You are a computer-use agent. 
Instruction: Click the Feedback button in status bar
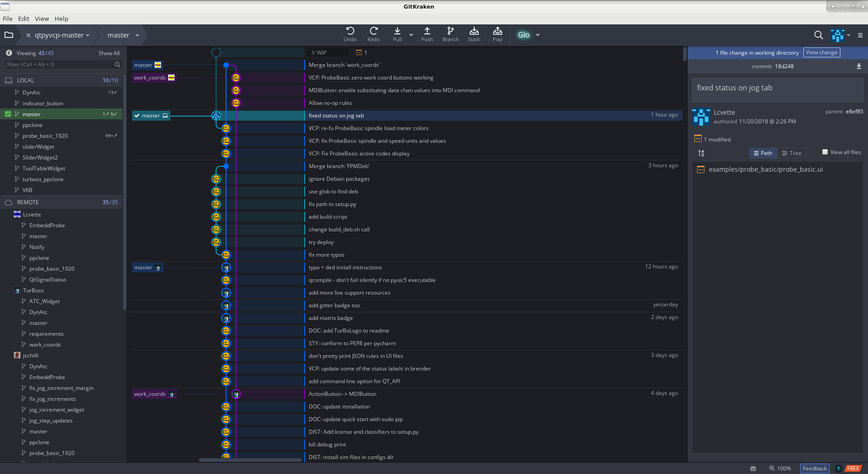coord(815,469)
